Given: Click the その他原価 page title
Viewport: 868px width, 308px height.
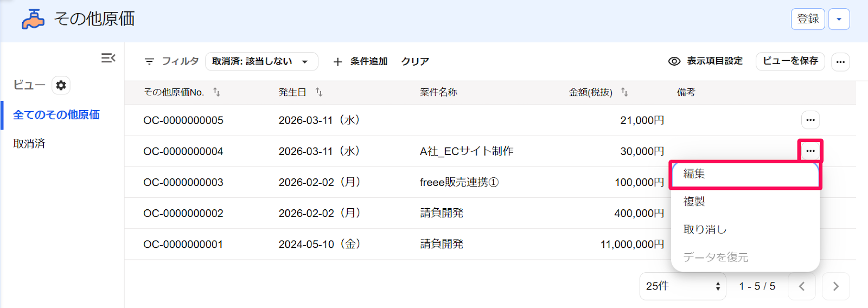Looking at the screenshot, I should (94, 19).
